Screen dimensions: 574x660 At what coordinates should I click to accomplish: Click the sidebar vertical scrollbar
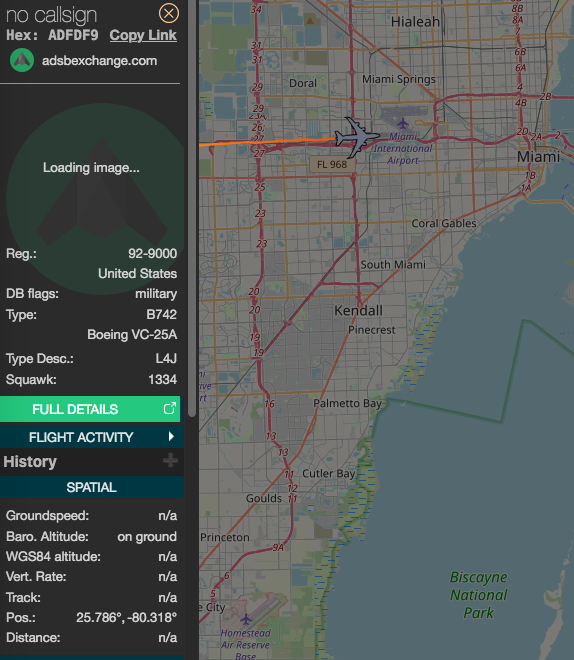point(192,208)
